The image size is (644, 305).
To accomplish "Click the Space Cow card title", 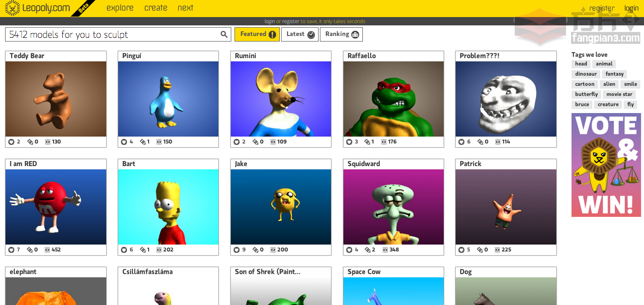I will pyautogui.click(x=364, y=272).
